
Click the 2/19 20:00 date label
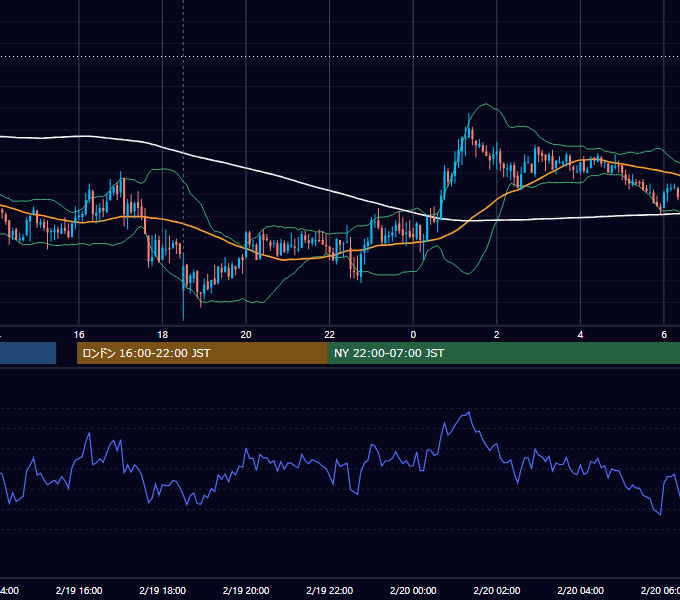tap(246, 590)
